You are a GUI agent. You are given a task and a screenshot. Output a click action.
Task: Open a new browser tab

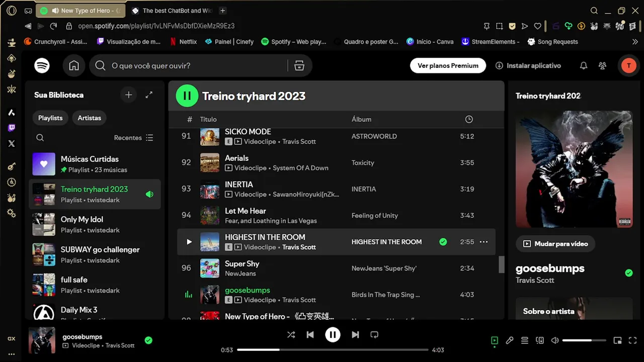pyautogui.click(x=222, y=11)
